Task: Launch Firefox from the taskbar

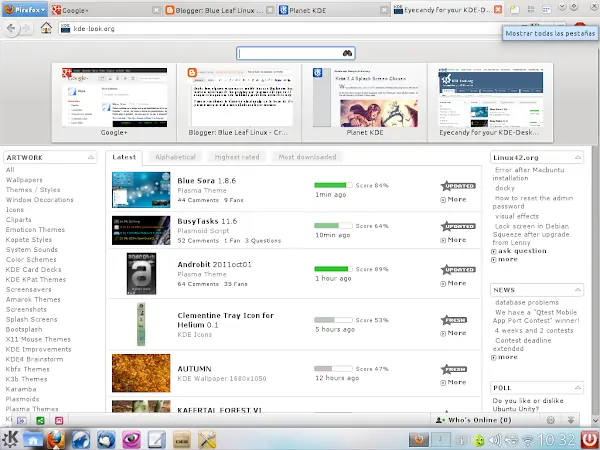Action: point(56,440)
